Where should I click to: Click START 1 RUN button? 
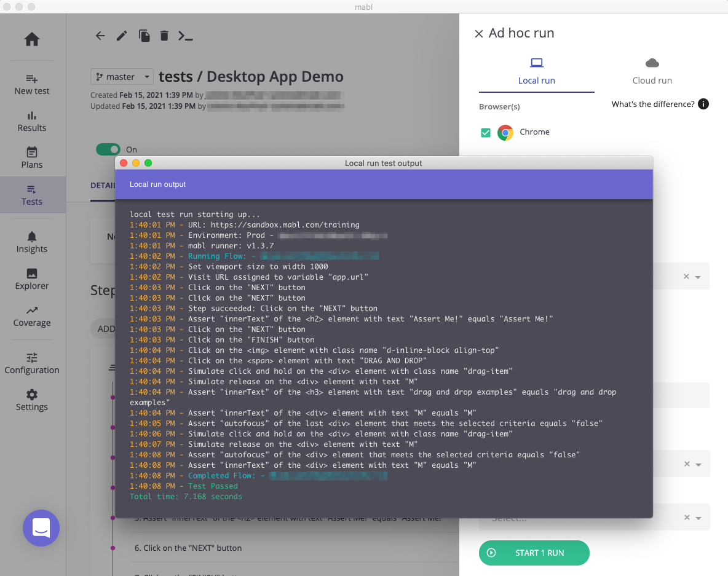click(534, 553)
